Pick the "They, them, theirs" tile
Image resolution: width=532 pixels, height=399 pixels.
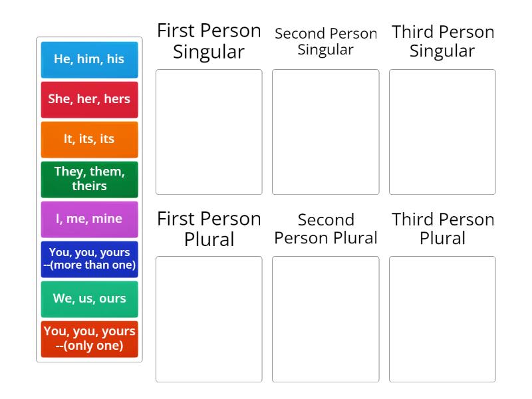click(89, 179)
